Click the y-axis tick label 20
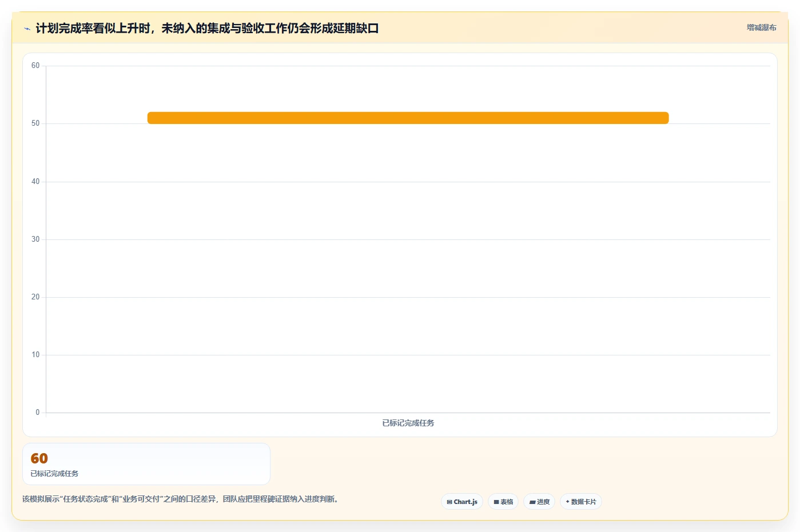Image resolution: width=800 pixels, height=532 pixels. tap(35, 297)
